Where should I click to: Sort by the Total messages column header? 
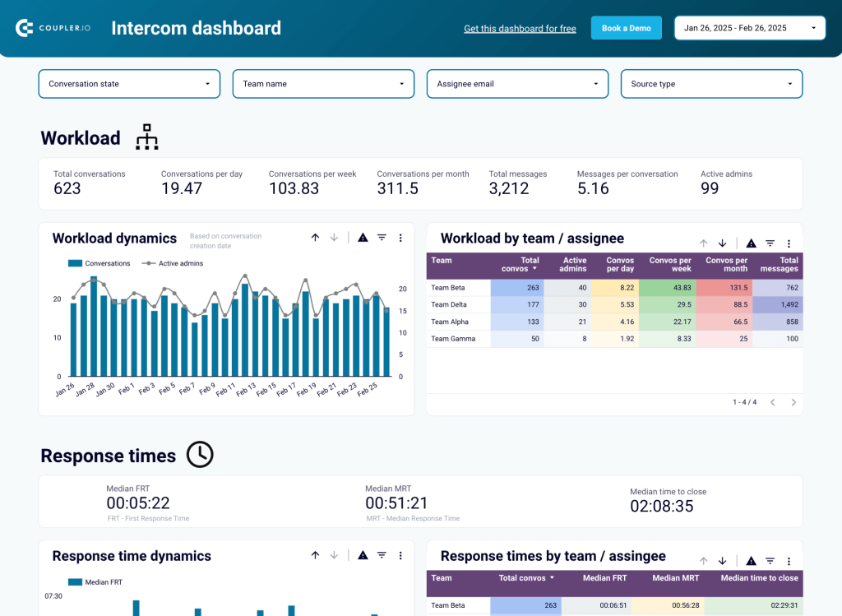[780, 264]
